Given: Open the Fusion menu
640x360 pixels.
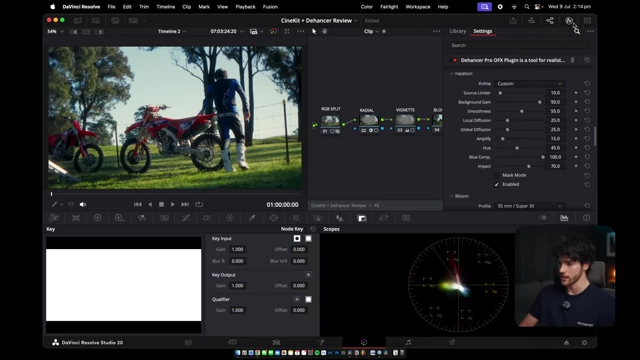Looking at the screenshot, I should (270, 7).
